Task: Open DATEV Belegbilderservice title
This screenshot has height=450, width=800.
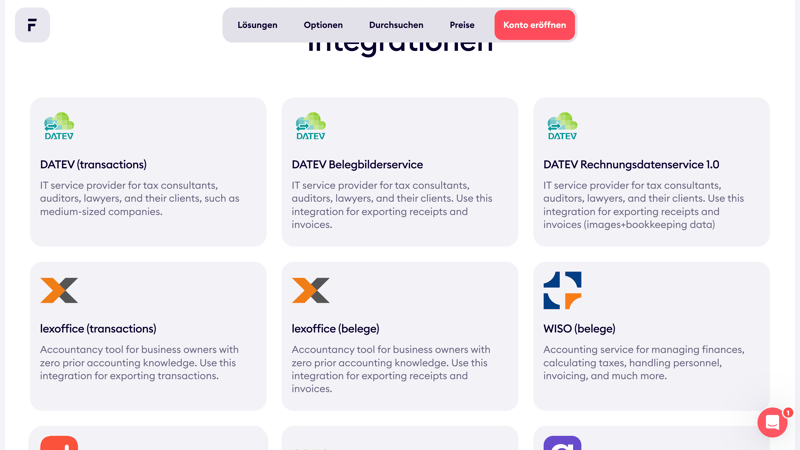Action: pyautogui.click(x=357, y=165)
